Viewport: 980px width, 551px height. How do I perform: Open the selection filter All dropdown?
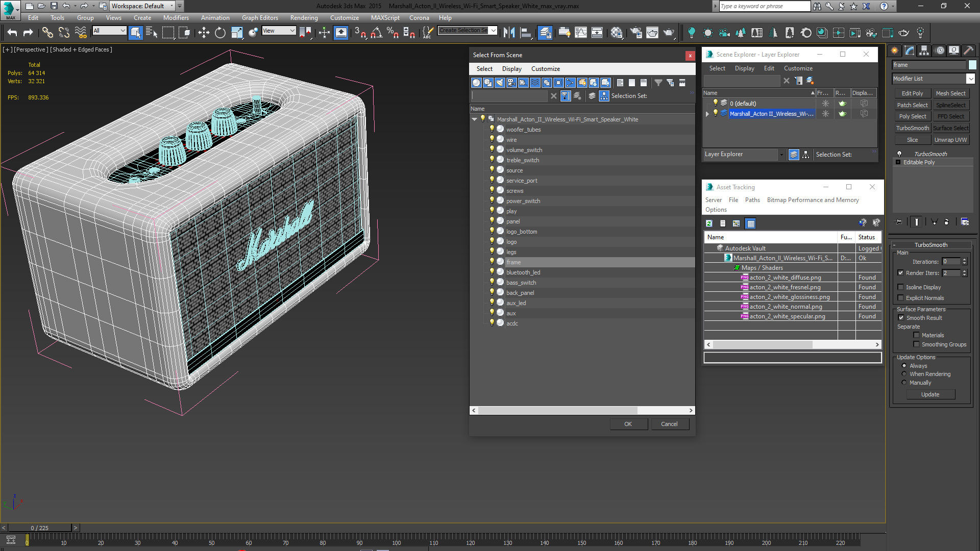point(109,31)
